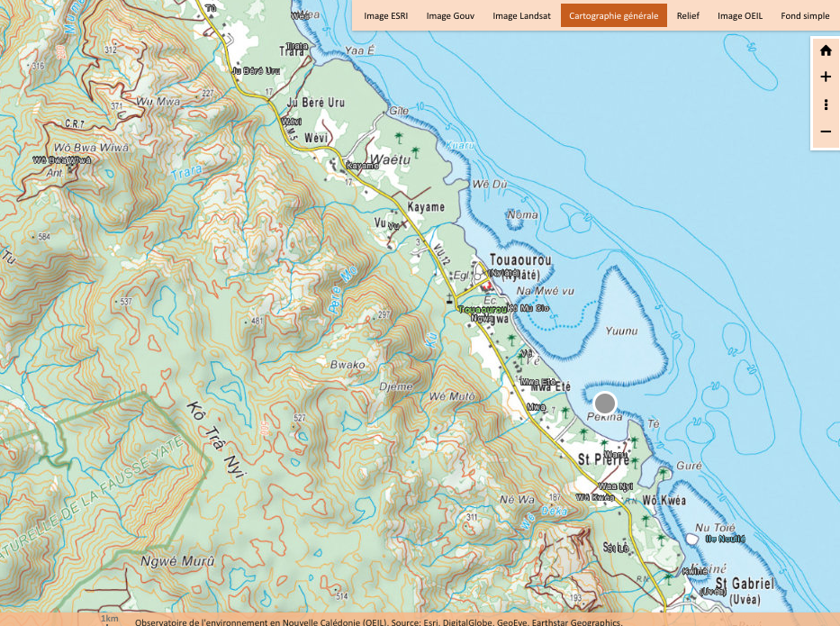Select the Image Gouv basemap tab

pos(450,15)
